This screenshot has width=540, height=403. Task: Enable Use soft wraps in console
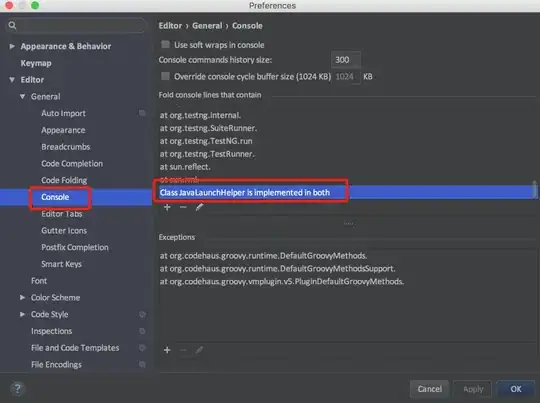pyautogui.click(x=166, y=44)
